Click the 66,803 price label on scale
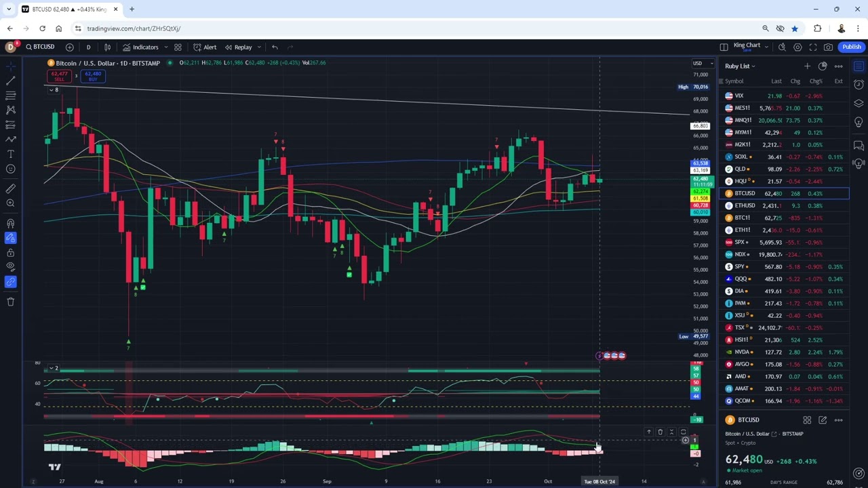The height and width of the screenshot is (488, 868). coord(700,126)
